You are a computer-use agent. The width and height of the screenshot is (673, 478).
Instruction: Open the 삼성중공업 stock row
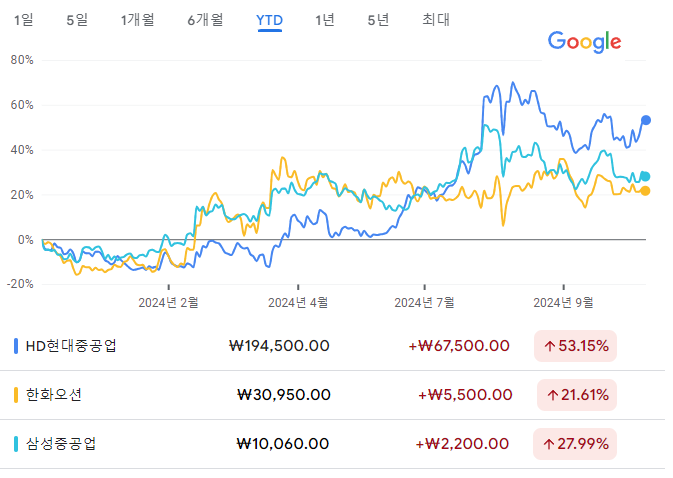333,444
